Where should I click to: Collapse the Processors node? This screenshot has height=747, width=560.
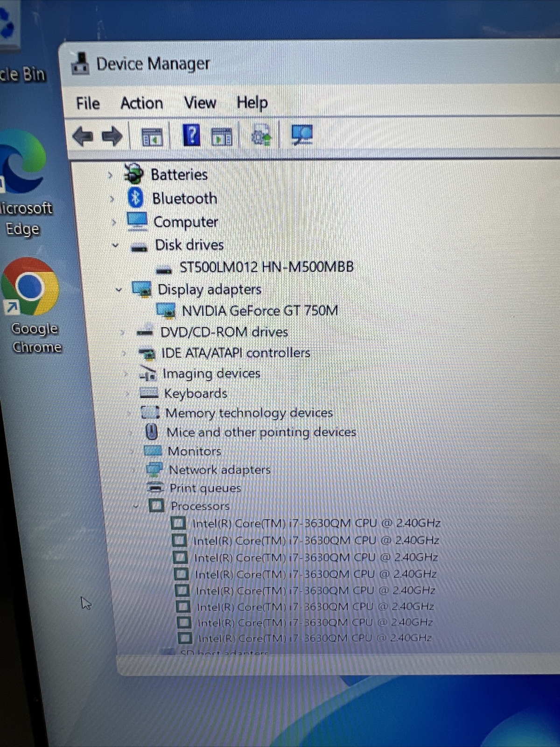136,506
